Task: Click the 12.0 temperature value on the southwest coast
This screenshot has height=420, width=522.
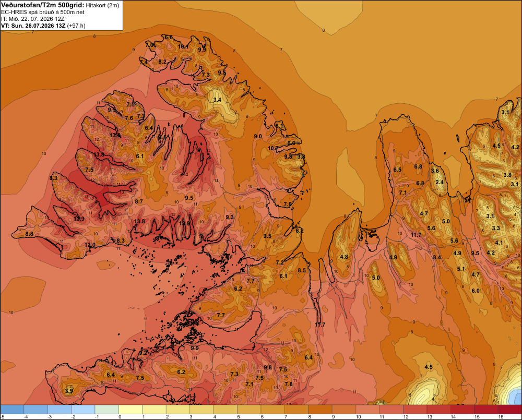Action: coord(90,245)
